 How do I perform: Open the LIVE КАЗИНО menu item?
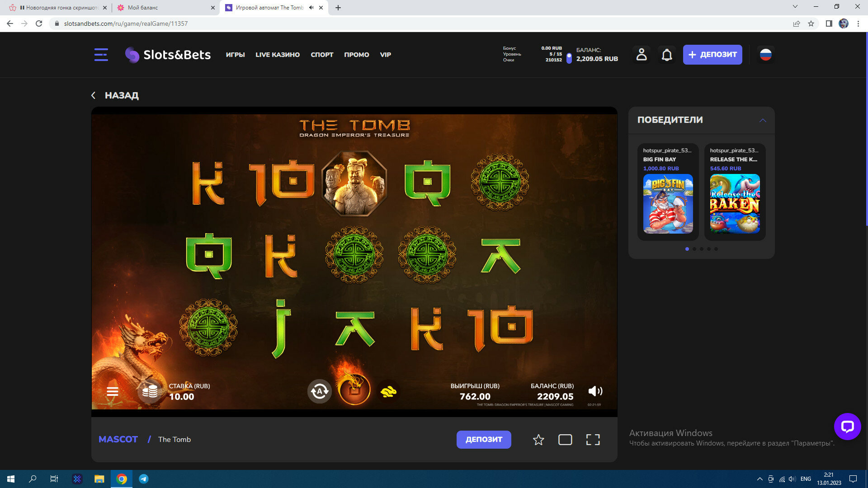tap(278, 55)
